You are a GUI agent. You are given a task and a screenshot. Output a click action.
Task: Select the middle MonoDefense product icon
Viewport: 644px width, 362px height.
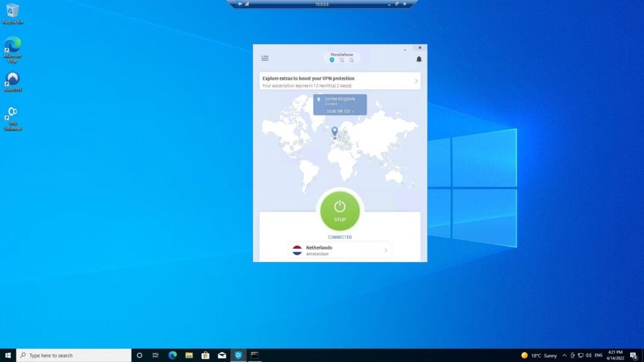(341, 60)
